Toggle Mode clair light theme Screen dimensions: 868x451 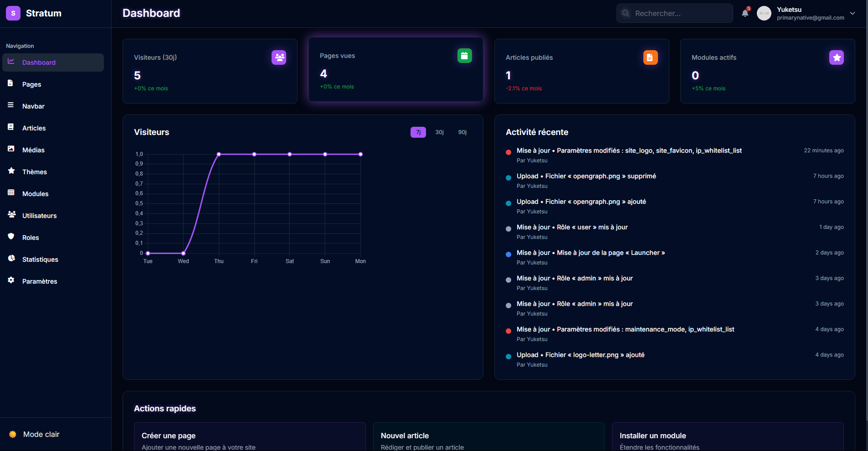tap(41, 434)
